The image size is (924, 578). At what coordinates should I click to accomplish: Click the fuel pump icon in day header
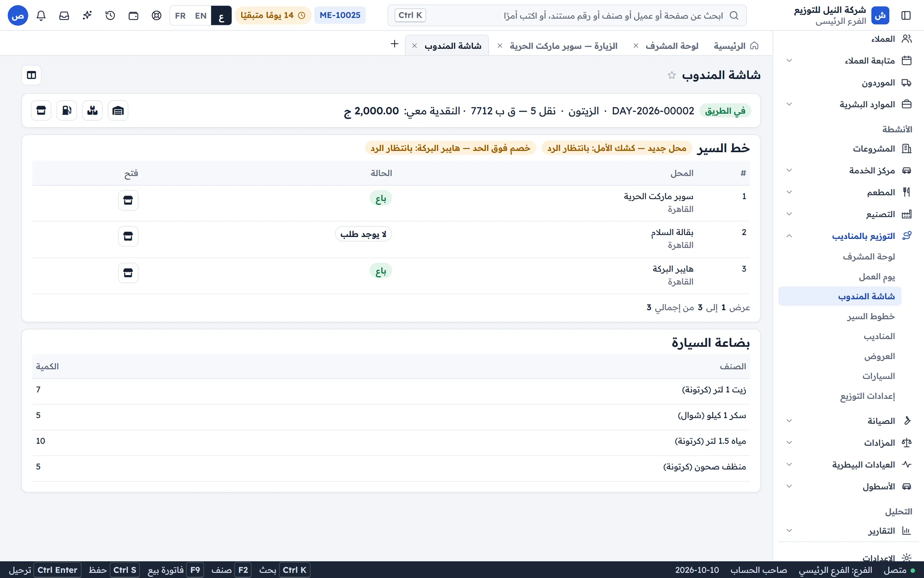tap(67, 111)
